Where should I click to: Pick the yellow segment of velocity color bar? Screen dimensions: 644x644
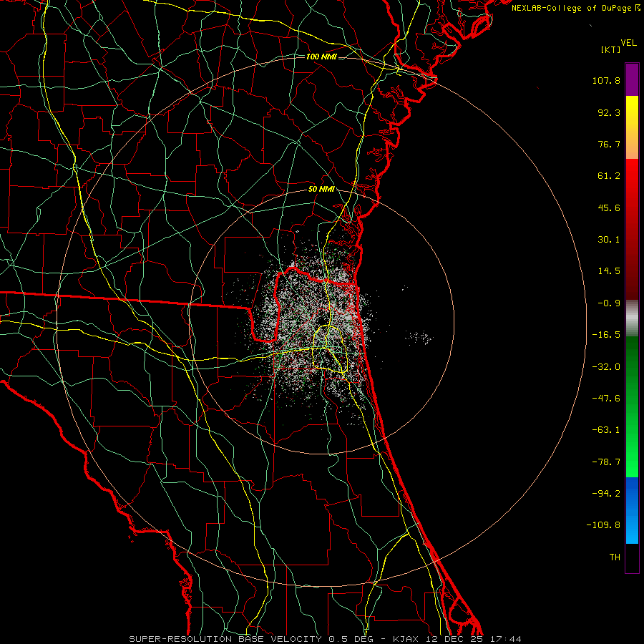coord(632,127)
